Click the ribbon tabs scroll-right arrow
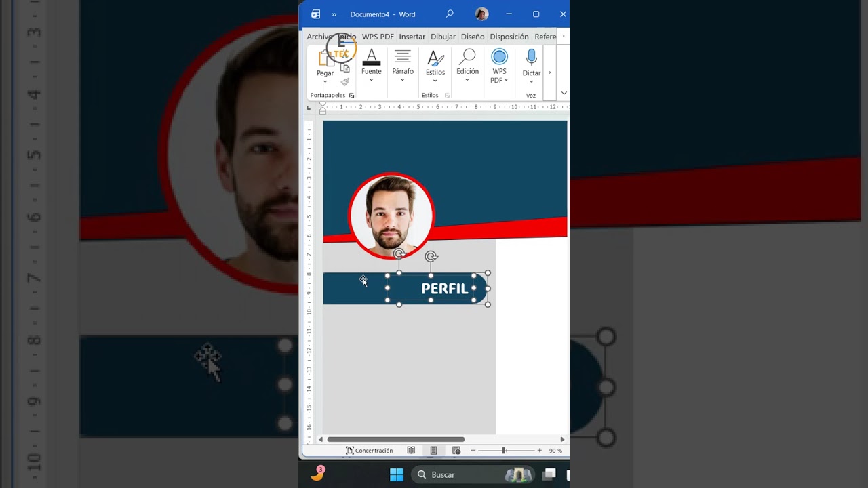Screen dimensions: 868x488 pos(563,37)
